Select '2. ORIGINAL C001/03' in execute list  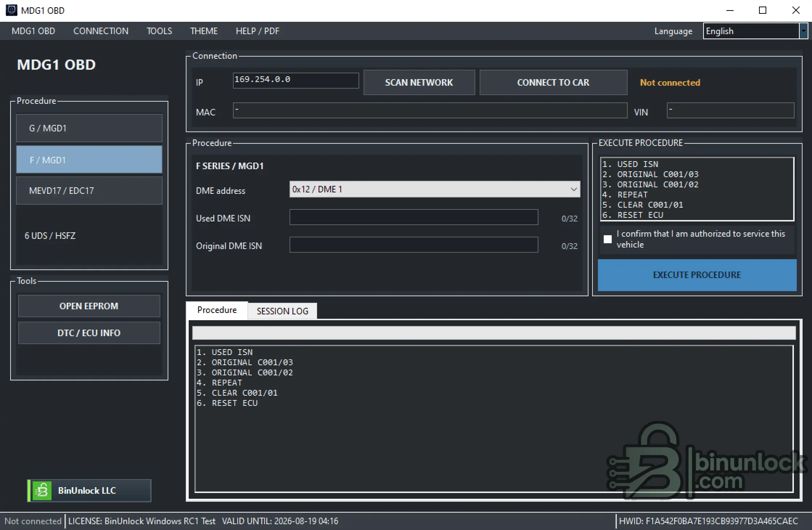click(x=650, y=174)
